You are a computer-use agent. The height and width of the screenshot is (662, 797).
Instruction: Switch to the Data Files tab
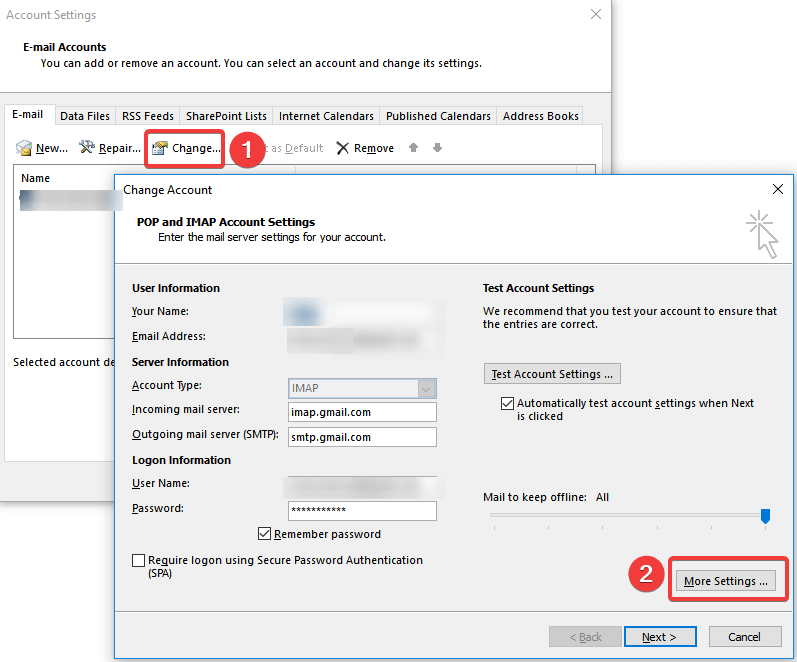click(x=85, y=116)
